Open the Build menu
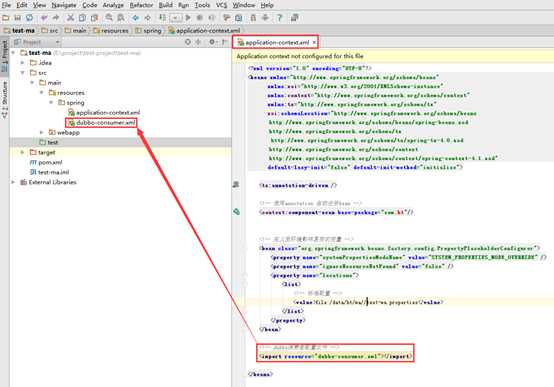554x387 pixels. (x=166, y=5)
